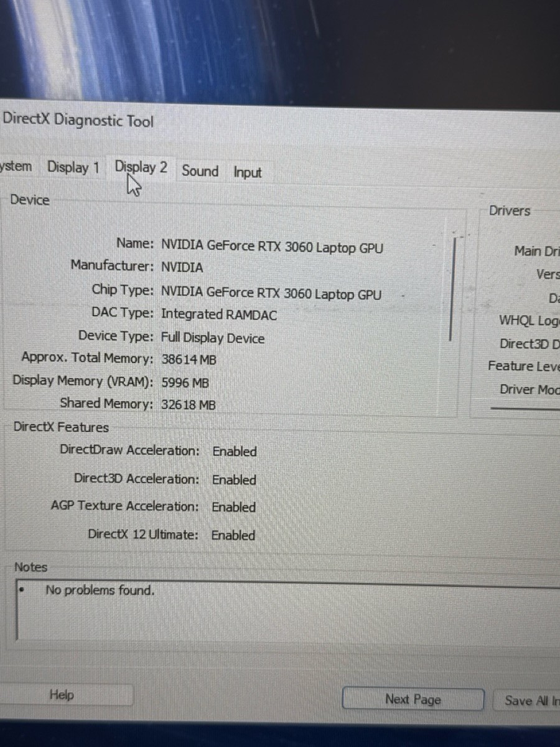Click the Direct3D DDI label in Drivers
560x747 pixels.
click(x=530, y=344)
